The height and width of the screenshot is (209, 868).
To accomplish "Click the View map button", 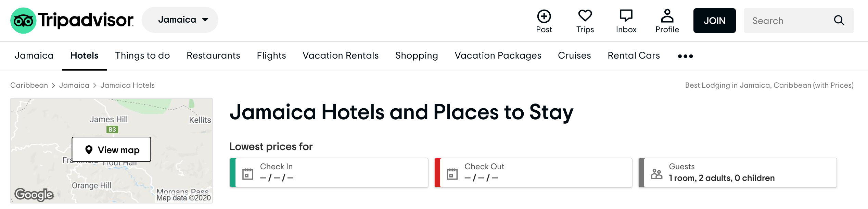I will pyautogui.click(x=111, y=149).
